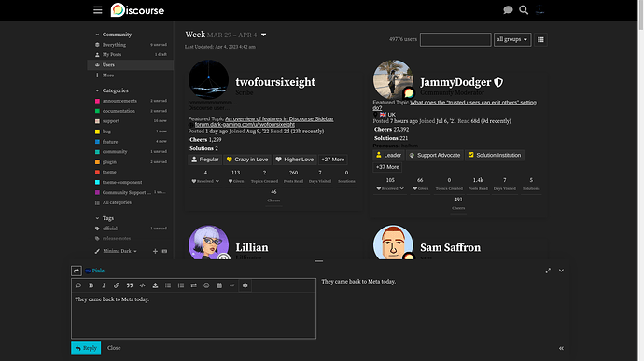Open search with the magnifier icon
Viewport: 644px width, 361px height.
pos(524,10)
